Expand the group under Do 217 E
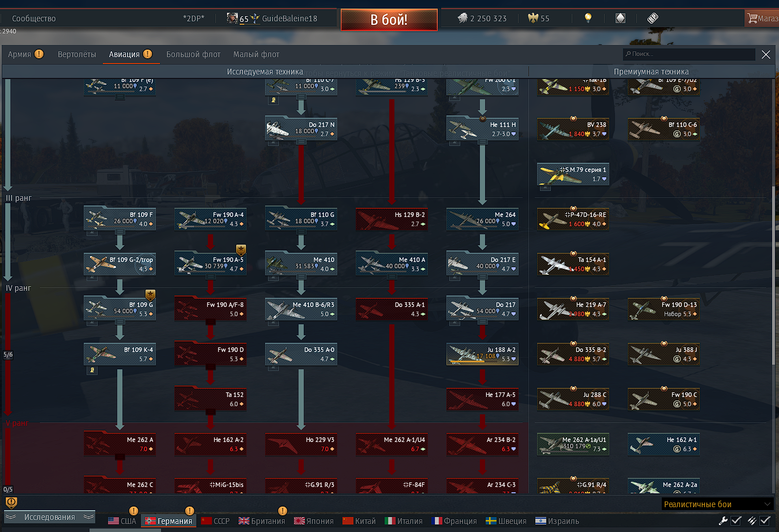The width and height of the screenshot is (779, 532). click(x=482, y=277)
